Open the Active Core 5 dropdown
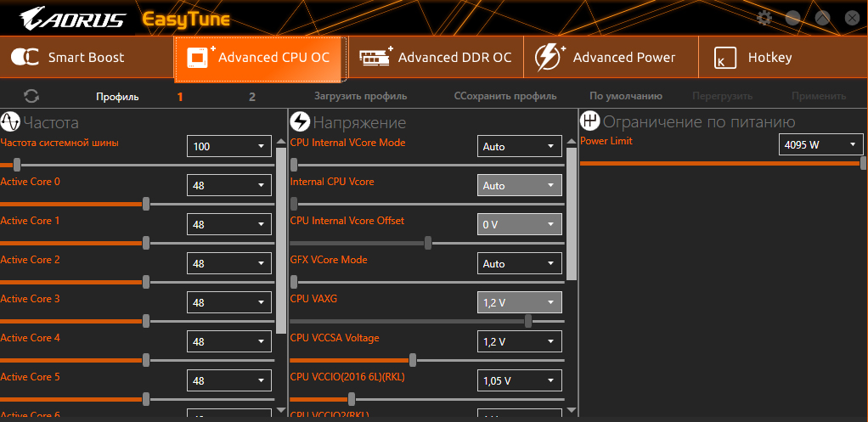This screenshot has width=868, height=422. pyautogui.click(x=229, y=380)
